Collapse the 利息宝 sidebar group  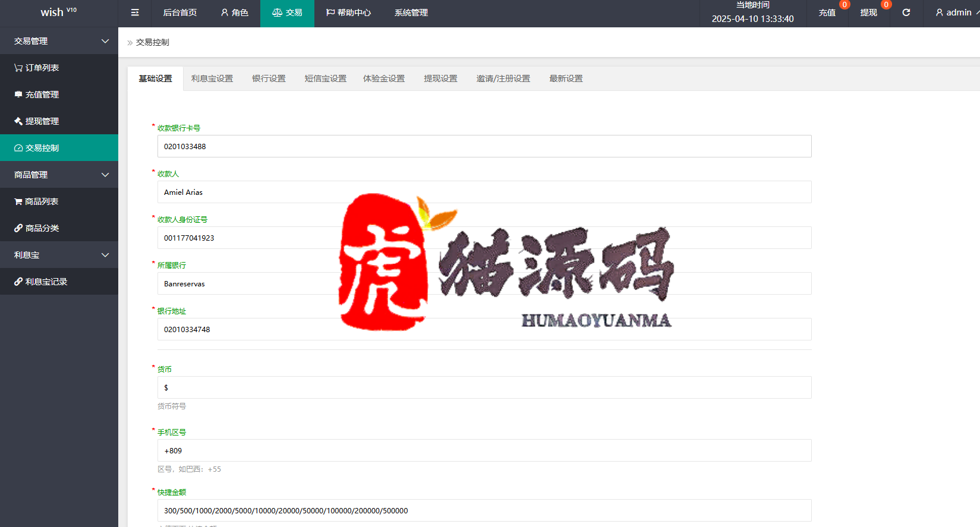coord(59,255)
